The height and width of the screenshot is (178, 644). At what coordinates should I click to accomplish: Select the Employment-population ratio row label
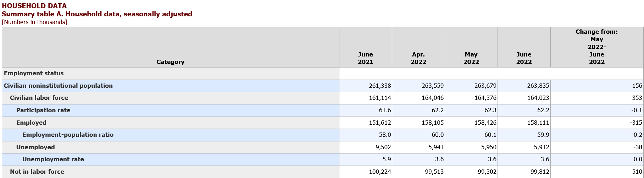68,135
